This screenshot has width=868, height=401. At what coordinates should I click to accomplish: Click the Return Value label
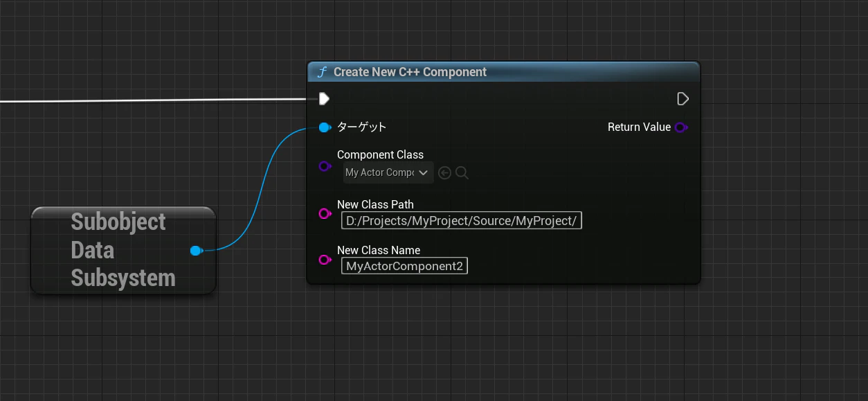pos(639,127)
